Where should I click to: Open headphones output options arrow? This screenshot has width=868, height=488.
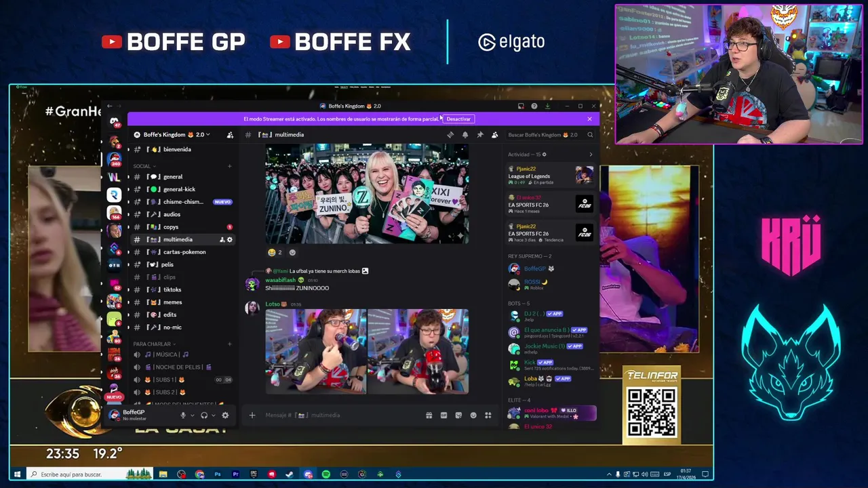click(x=214, y=415)
